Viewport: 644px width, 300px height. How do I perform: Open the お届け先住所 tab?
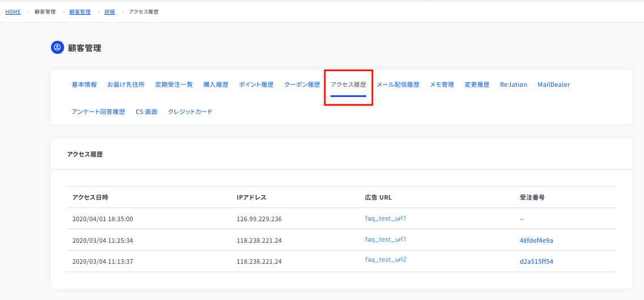[126, 84]
